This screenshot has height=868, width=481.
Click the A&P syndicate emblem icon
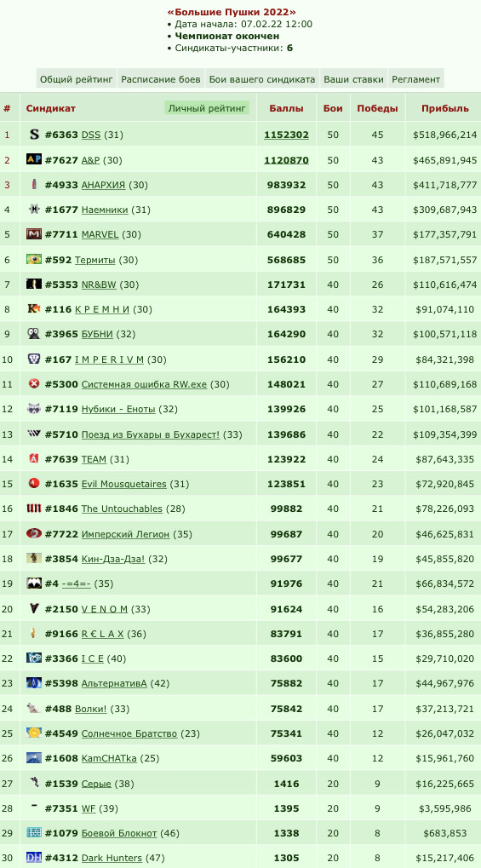pyautogui.click(x=34, y=159)
